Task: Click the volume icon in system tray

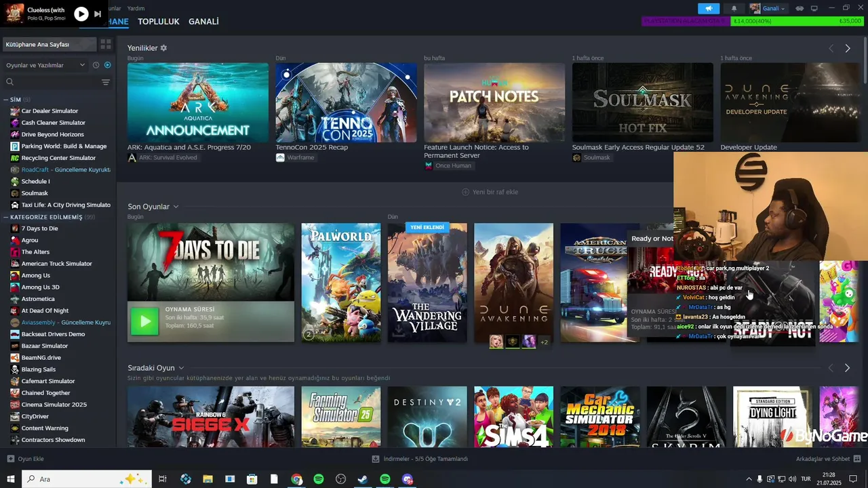Action: click(x=793, y=479)
